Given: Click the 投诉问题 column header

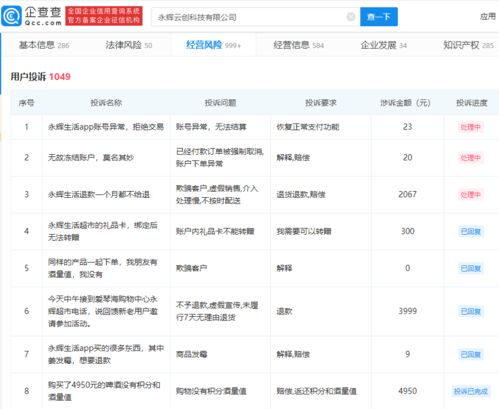Looking at the screenshot, I should 220,103.
